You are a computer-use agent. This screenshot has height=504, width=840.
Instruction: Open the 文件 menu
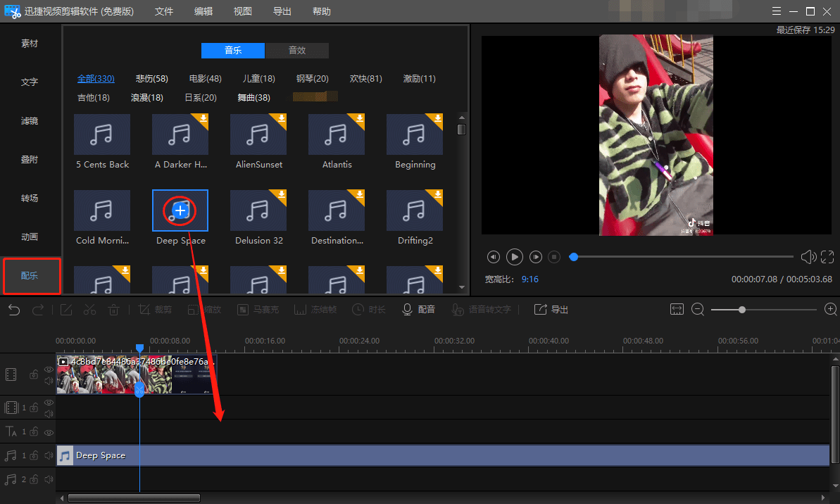(164, 11)
